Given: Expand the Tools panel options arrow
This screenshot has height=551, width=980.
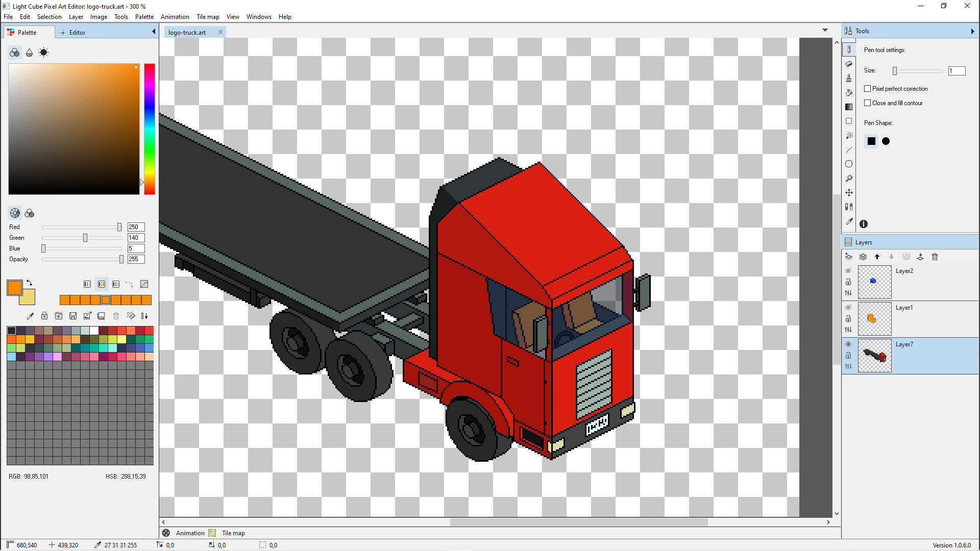Looking at the screenshot, I should click(973, 31).
